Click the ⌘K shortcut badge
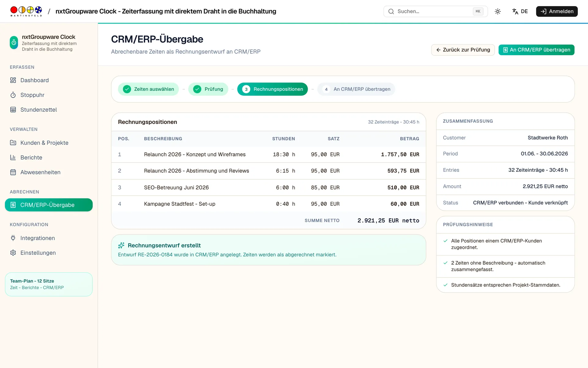The width and height of the screenshot is (588, 368). click(x=478, y=11)
